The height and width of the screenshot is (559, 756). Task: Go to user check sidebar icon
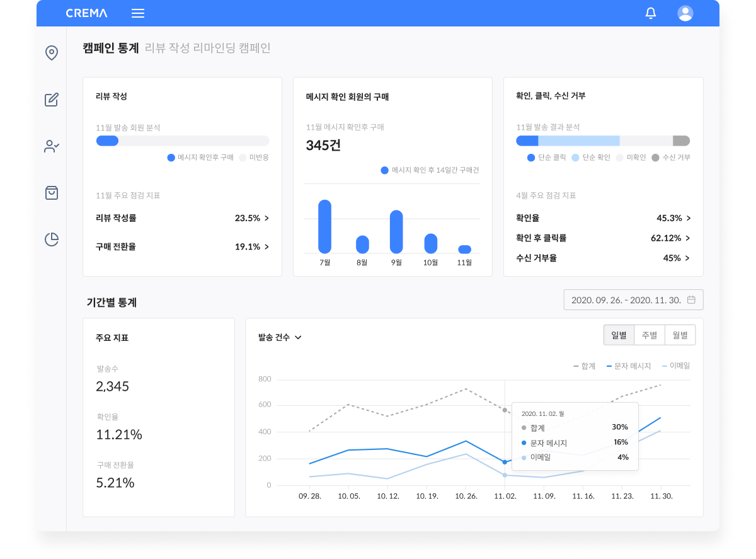(52, 146)
